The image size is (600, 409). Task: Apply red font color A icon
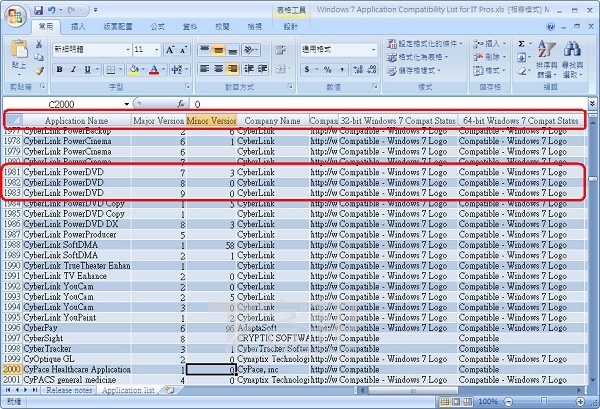(x=154, y=70)
